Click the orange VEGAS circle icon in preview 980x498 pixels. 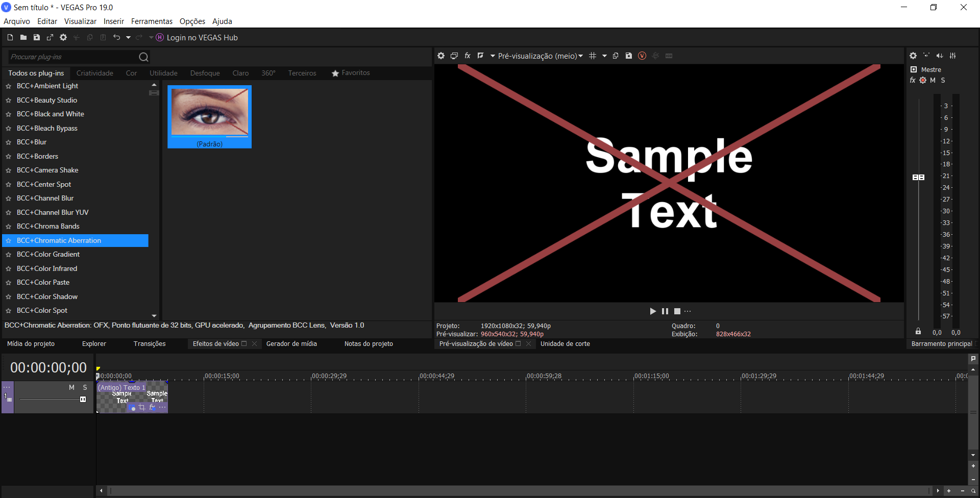click(642, 56)
